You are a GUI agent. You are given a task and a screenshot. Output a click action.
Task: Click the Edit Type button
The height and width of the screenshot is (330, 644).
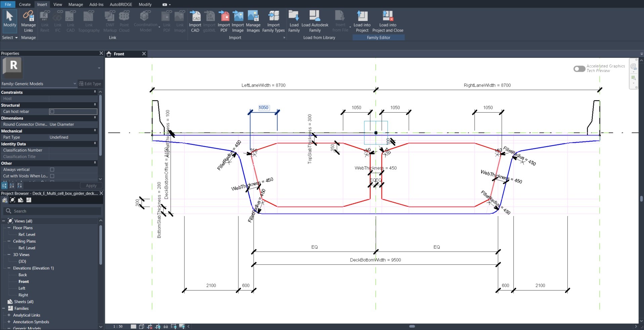[x=90, y=84]
